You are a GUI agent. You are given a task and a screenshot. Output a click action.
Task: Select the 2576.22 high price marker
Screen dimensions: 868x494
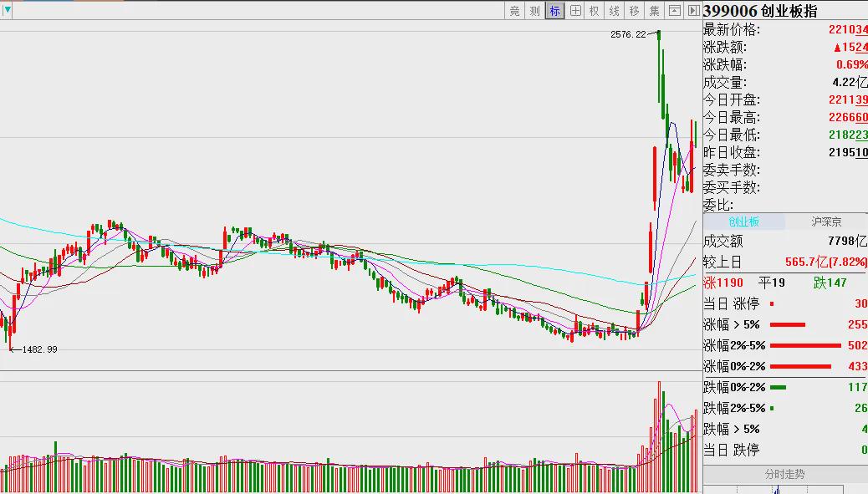click(x=628, y=34)
